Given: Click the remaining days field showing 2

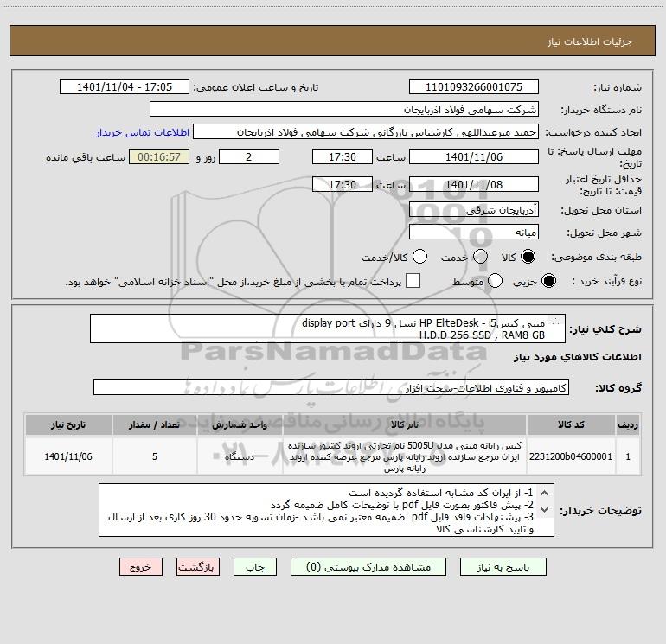Looking at the screenshot, I should tap(249, 156).
